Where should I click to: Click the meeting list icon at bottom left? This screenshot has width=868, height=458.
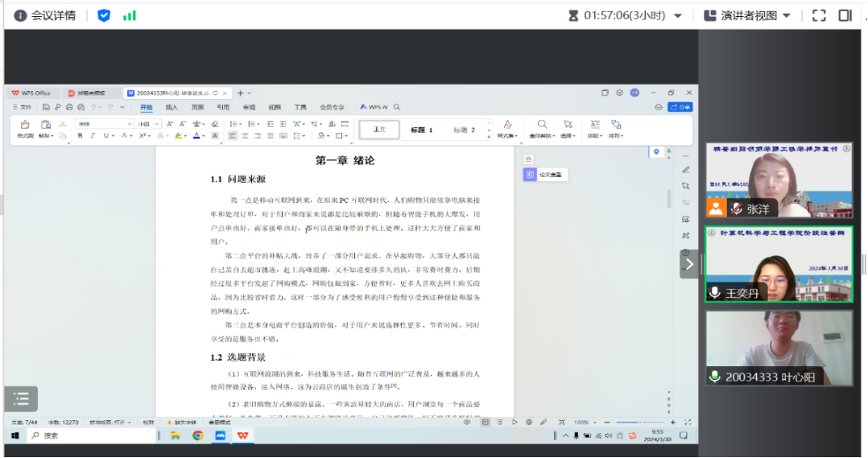[x=21, y=398]
